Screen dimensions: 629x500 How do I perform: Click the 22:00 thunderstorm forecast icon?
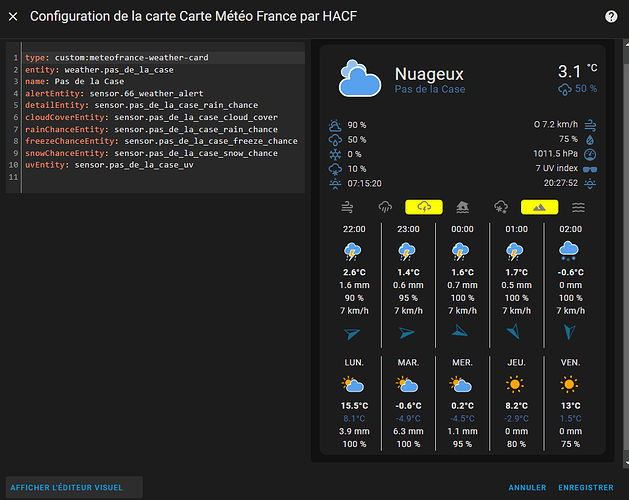click(x=353, y=252)
